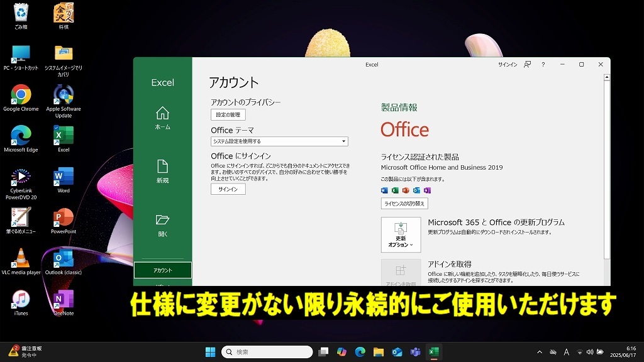
Task: Open Microsoft Teams from the taskbar
Action: [415, 352]
